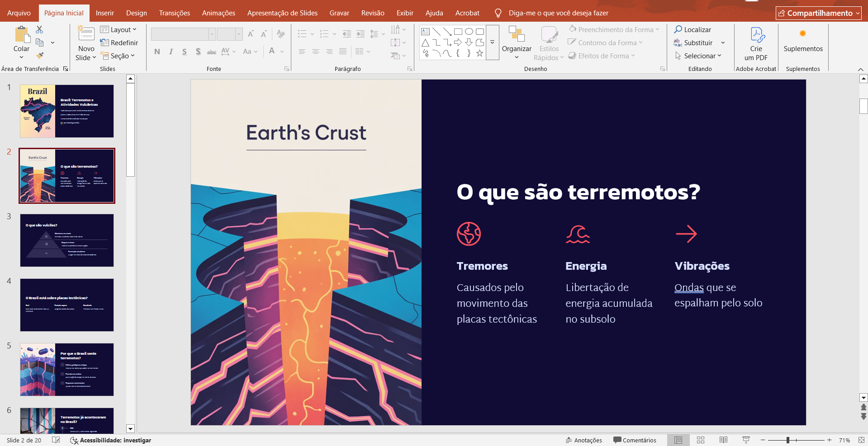Image resolution: width=868 pixels, height=446 pixels.
Task: Click the Ondas hyperlink on slide
Action: click(689, 287)
